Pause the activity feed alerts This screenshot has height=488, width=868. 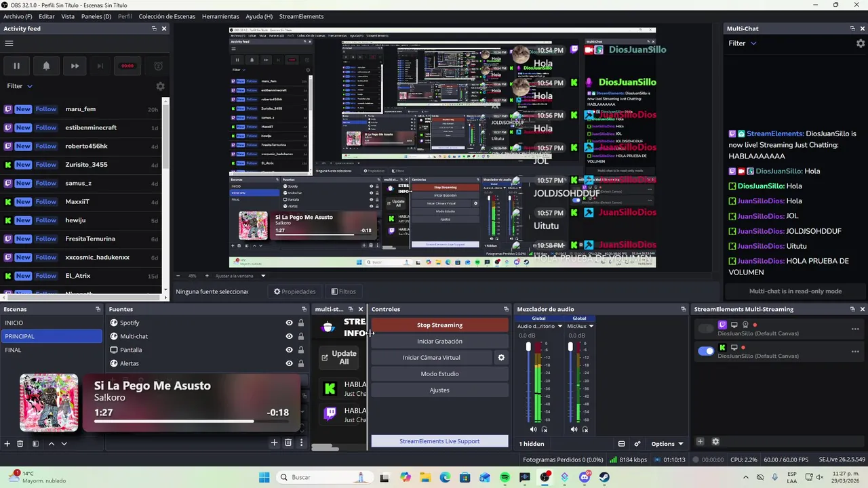point(16,66)
